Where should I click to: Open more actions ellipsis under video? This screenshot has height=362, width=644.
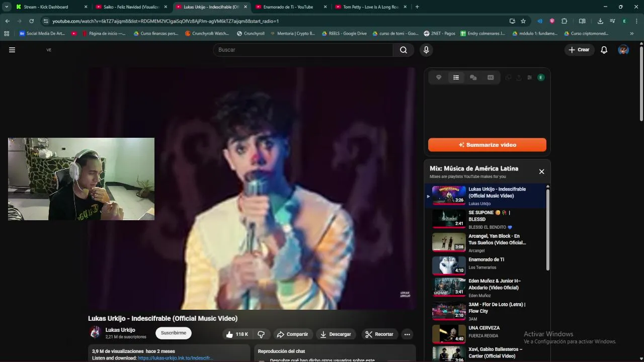click(x=407, y=334)
